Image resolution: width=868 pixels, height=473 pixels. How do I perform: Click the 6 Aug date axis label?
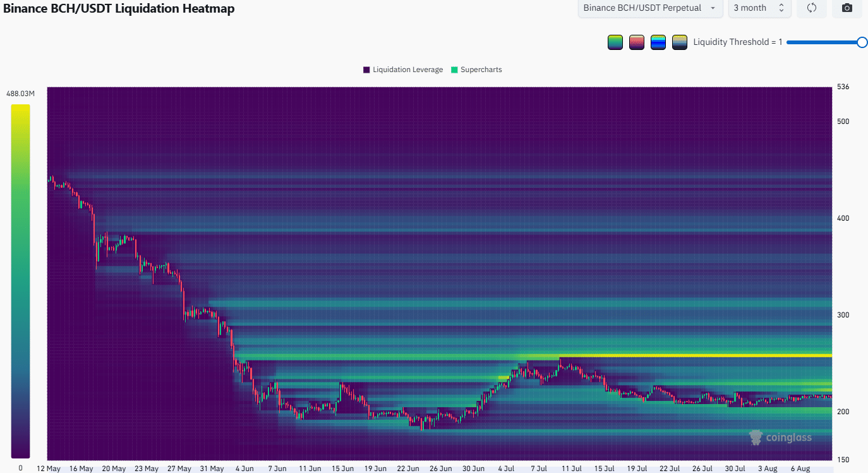tap(800, 469)
